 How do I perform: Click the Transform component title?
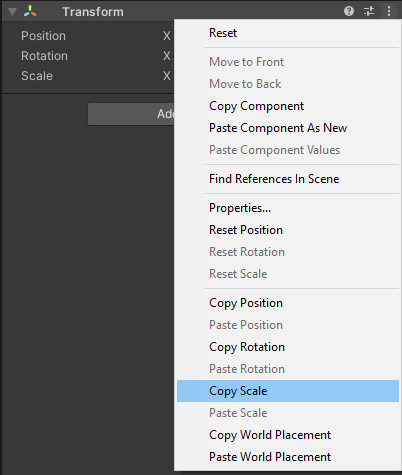tap(93, 12)
